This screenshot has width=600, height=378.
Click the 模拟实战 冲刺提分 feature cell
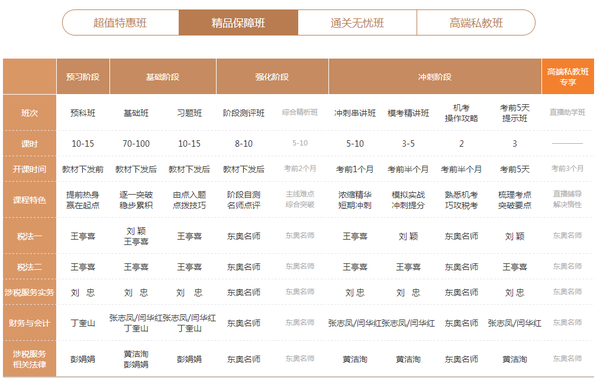[x=408, y=200]
